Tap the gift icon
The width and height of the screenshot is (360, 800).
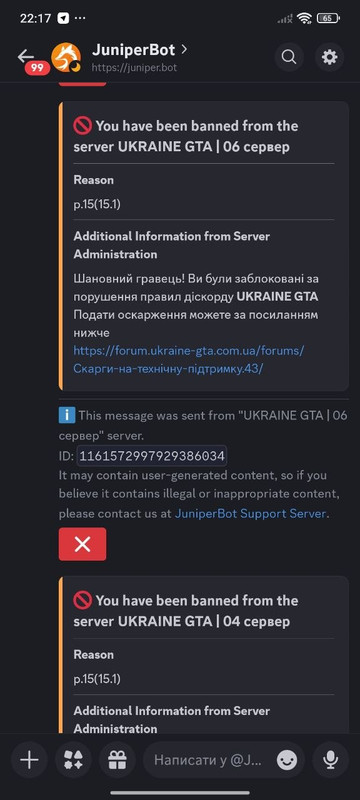pos(117,760)
